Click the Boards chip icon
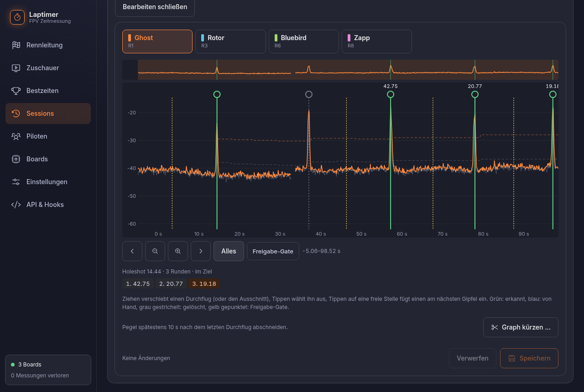This screenshot has height=392, width=584. pos(16,159)
